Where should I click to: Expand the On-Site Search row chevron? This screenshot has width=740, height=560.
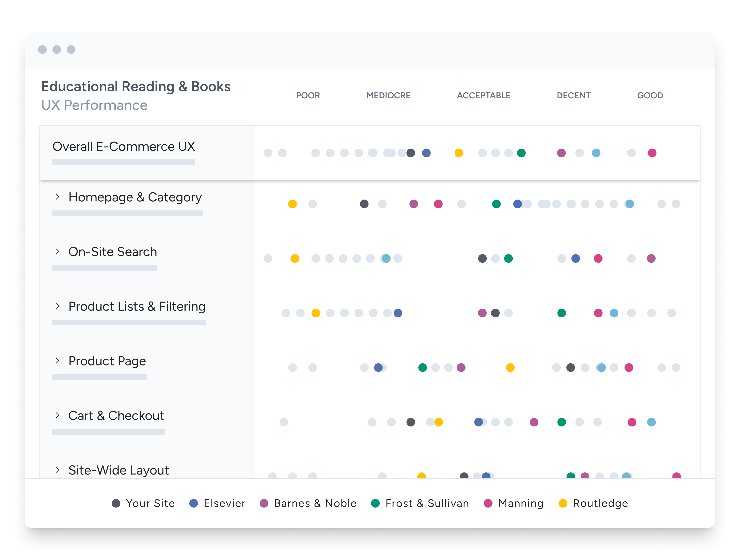coord(58,251)
